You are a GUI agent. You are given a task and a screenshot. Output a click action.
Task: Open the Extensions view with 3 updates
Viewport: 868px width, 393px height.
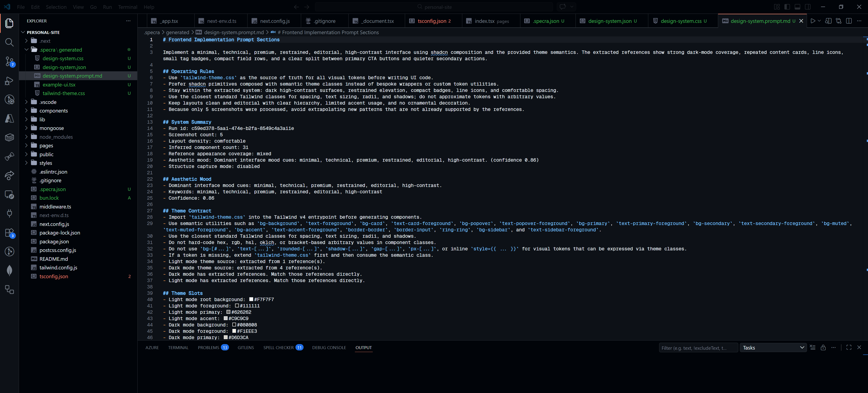[x=9, y=232]
